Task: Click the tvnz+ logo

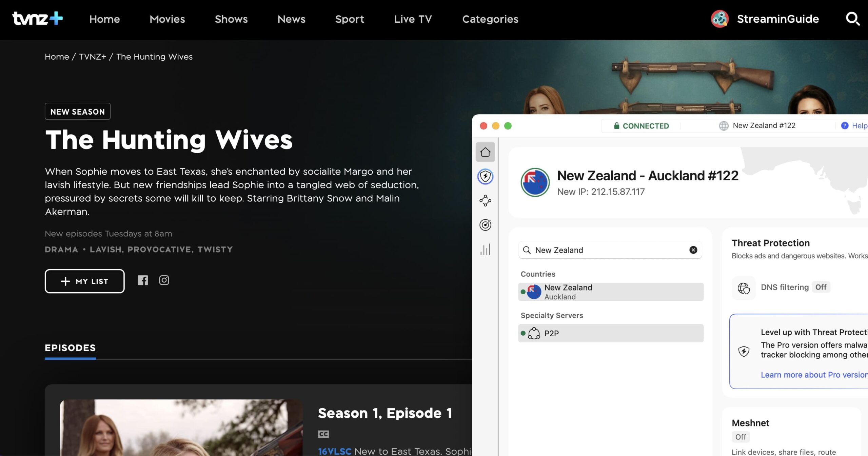Action: pyautogui.click(x=37, y=19)
